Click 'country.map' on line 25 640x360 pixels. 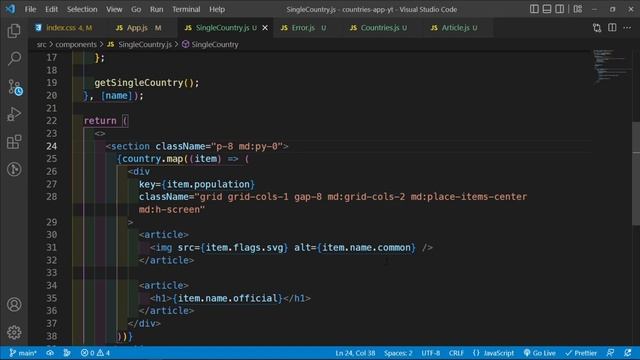153,159
